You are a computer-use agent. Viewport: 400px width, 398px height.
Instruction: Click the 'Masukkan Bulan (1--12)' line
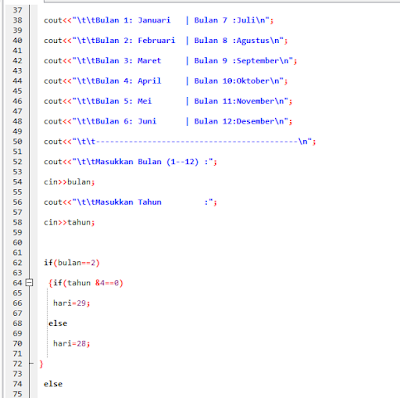click(130, 162)
